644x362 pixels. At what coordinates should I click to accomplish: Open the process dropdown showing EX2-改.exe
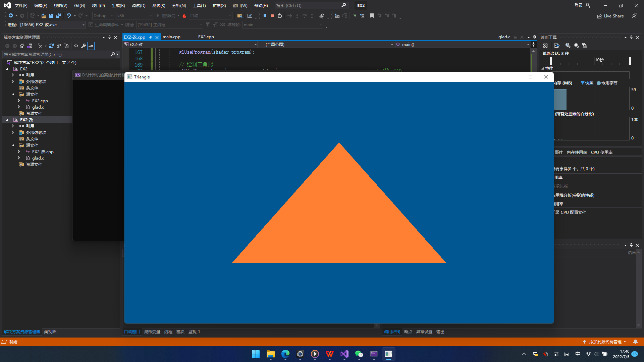coord(83,25)
